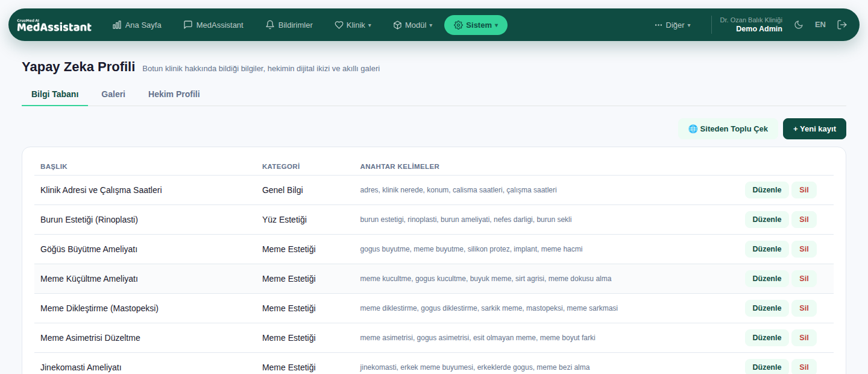The height and width of the screenshot is (374, 868).
Task: Open Bildirimler in the navigation bar
Action: (289, 25)
